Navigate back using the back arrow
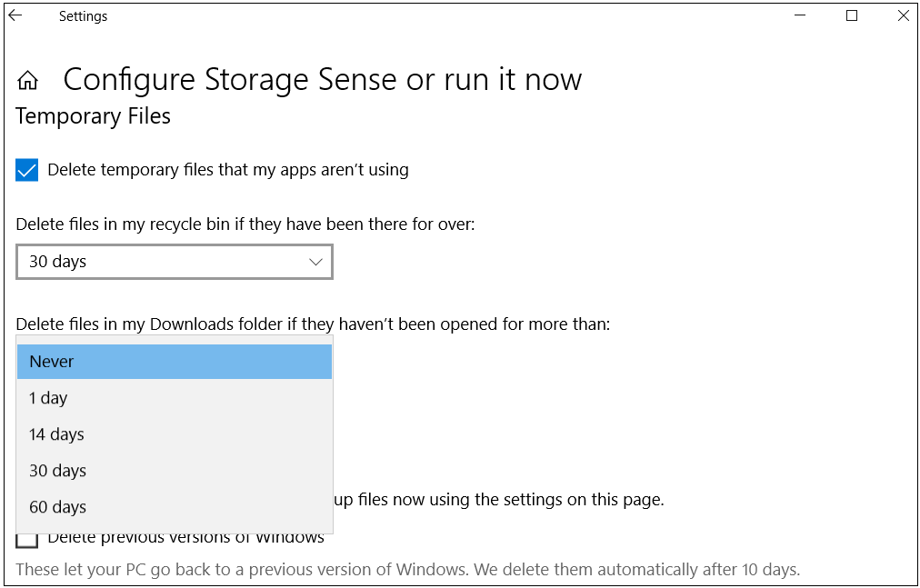 pyautogui.click(x=15, y=15)
